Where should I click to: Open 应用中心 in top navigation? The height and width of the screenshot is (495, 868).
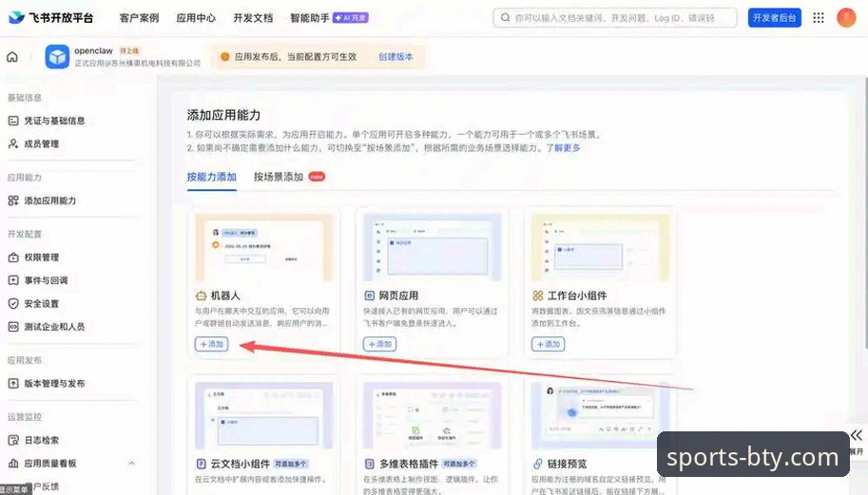[x=196, y=18]
